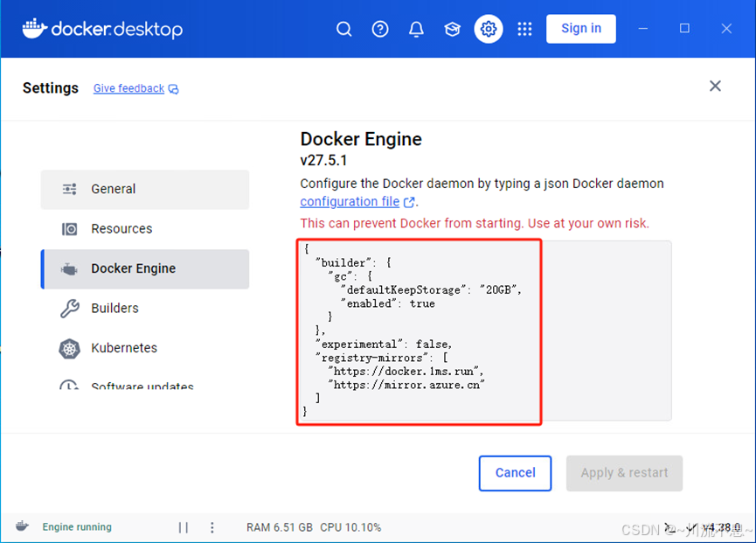This screenshot has width=756, height=543.
Task: Select General in the settings sidebar
Action: coord(145,189)
